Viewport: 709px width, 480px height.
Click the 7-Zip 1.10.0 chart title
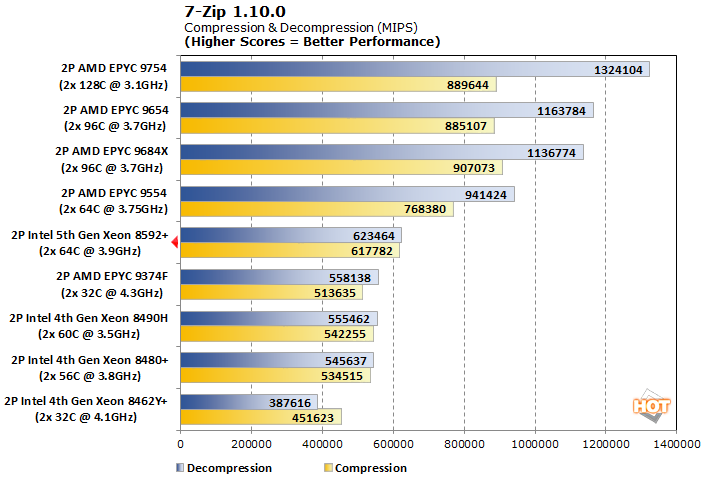[x=235, y=11]
